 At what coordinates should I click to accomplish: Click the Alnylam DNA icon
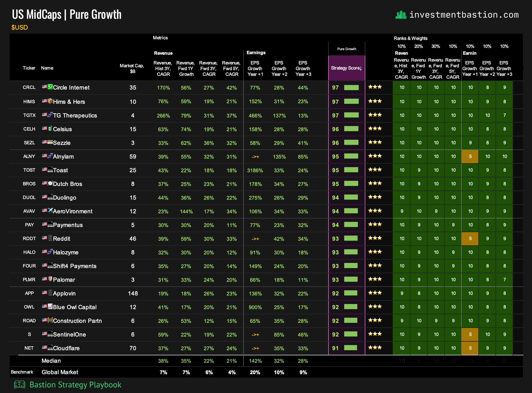tap(50, 156)
